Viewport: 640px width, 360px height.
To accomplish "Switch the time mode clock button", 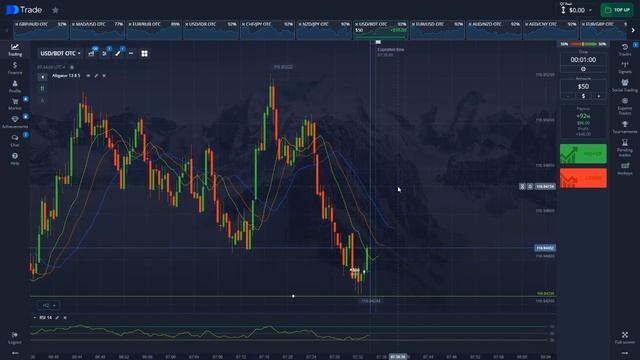I will pyautogui.click(x=583, y=69).
